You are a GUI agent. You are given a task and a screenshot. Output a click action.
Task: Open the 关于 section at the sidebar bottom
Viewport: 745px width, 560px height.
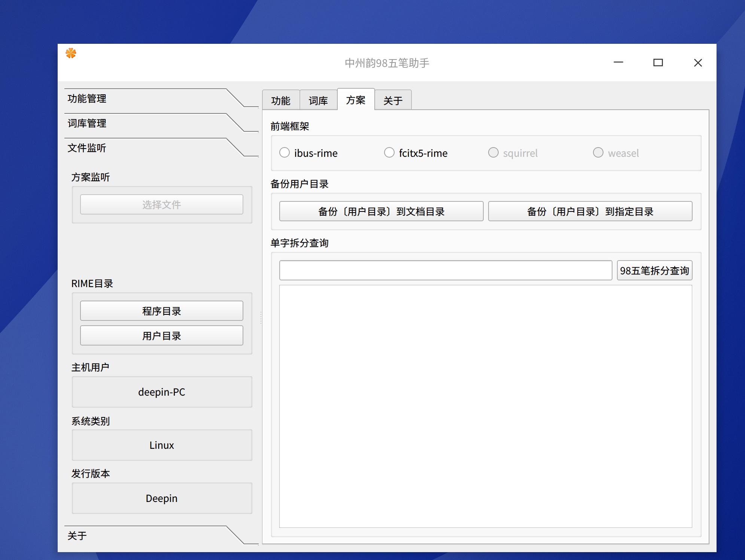(x=77, y=536)
